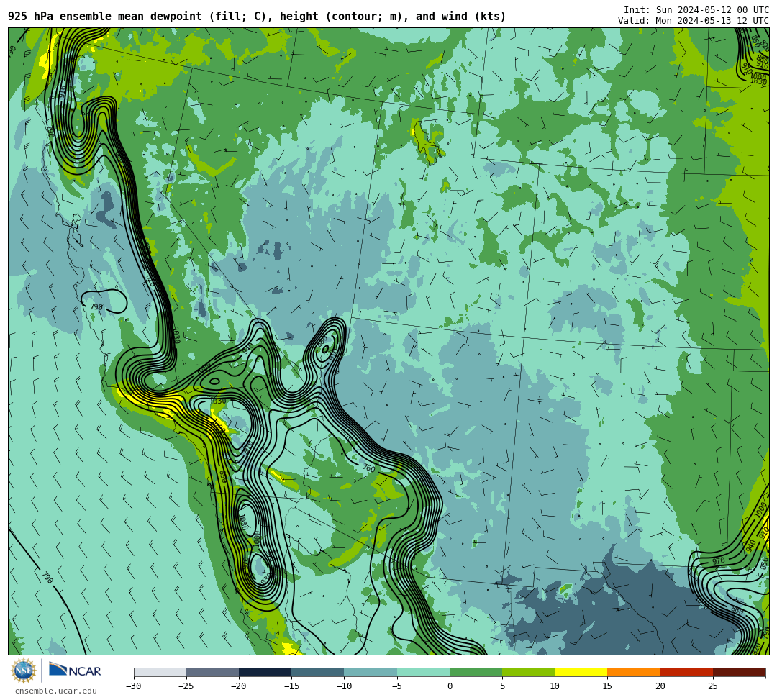Click the NSF logo
The height and width of the screenshot is (700, 777).
(x=24, y=671)
